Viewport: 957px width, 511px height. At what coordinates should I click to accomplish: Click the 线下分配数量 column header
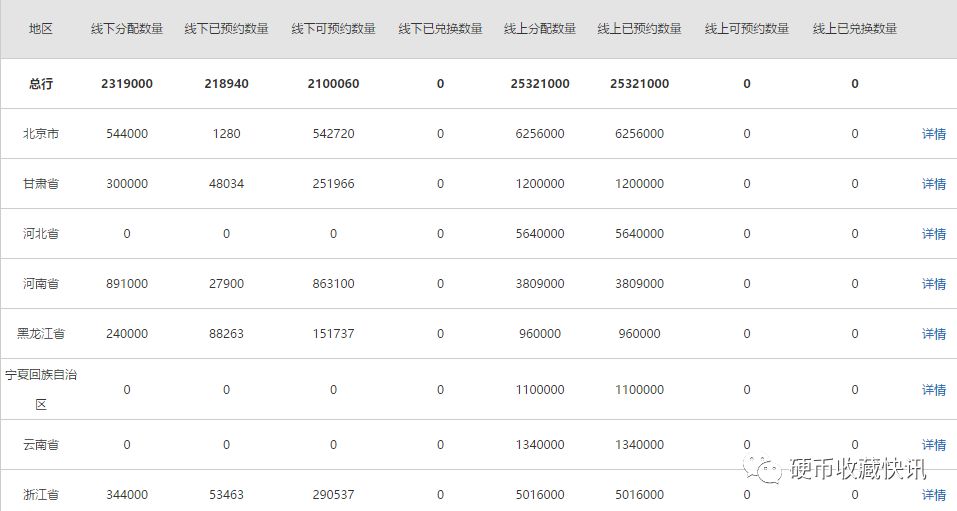coord(127,29)
